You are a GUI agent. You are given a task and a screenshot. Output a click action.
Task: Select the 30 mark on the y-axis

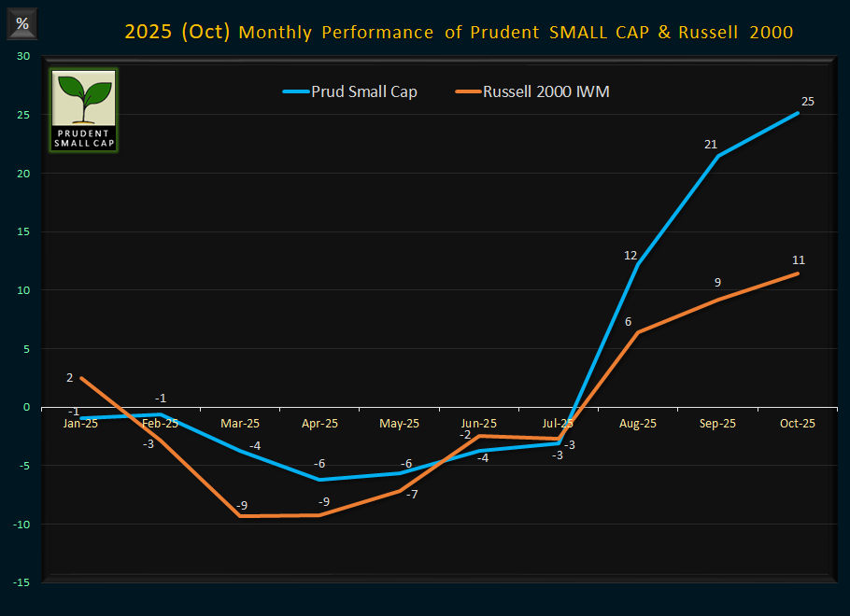point(23,56)
